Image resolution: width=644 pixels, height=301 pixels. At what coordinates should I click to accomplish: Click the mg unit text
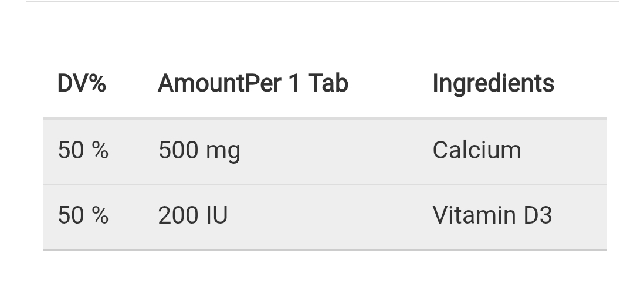click(x=223, y=151)
